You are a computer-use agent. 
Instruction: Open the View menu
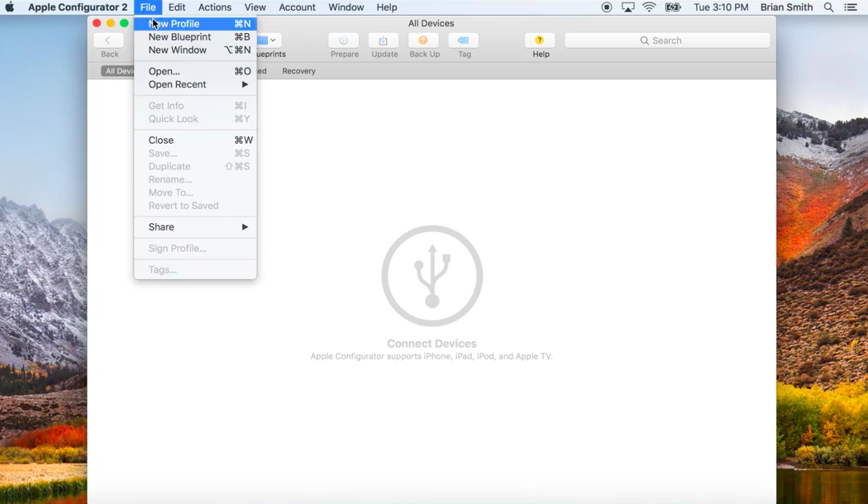pos(255,7)
